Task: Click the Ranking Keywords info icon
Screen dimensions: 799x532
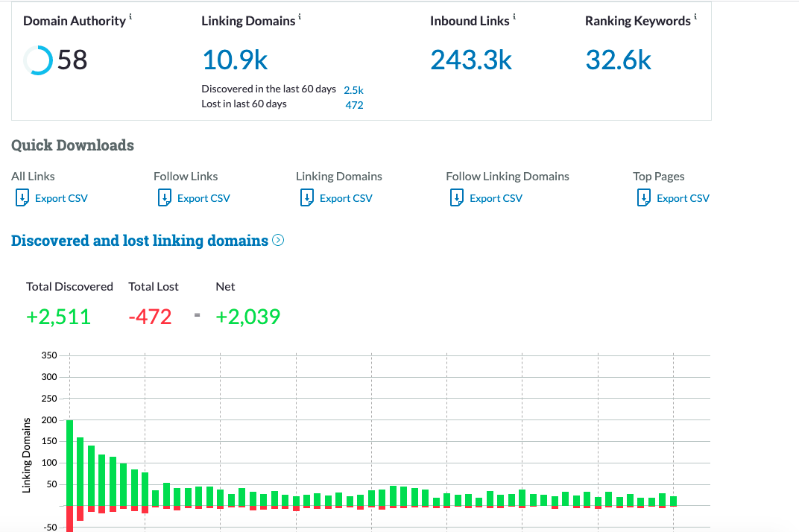Action: pos(695,17)
